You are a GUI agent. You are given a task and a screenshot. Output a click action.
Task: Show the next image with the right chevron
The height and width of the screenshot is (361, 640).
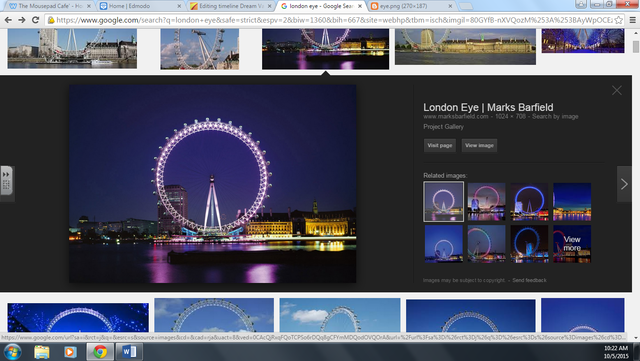[x=624, y=184]
